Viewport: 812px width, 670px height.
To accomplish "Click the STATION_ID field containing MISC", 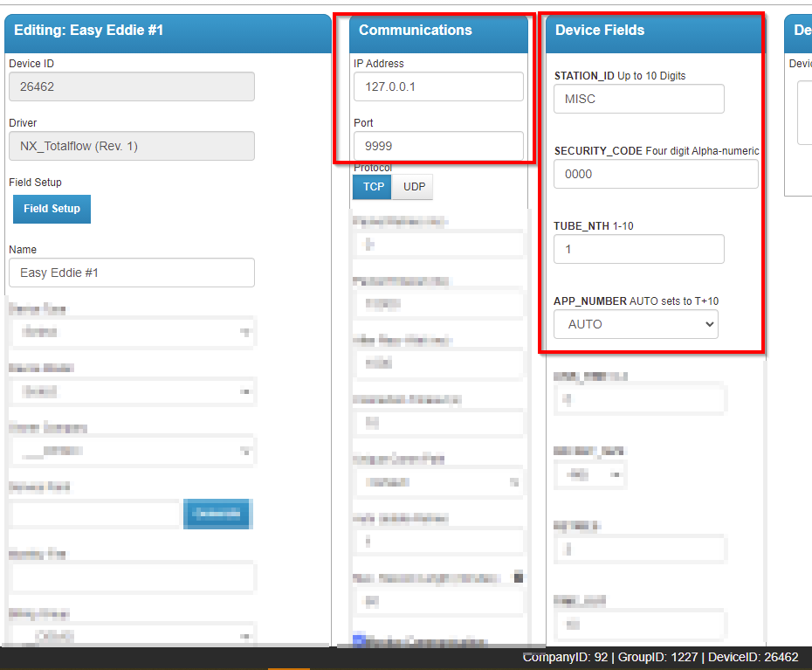I will click(x=638, y=99).
